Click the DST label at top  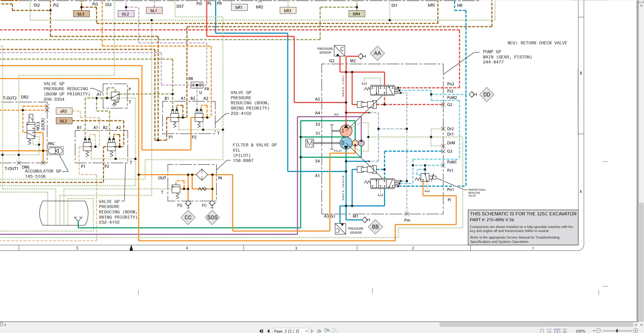(180, 7)
